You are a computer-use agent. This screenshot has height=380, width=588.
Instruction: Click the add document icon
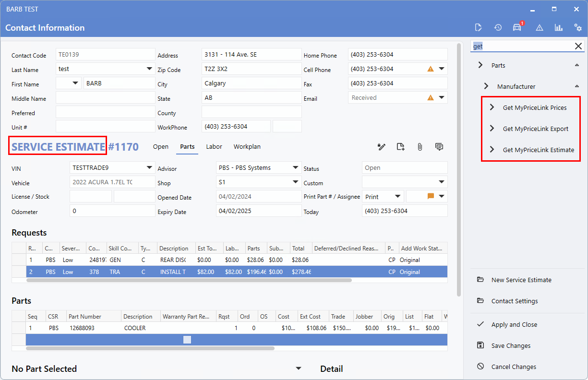(x=400, y=147)
